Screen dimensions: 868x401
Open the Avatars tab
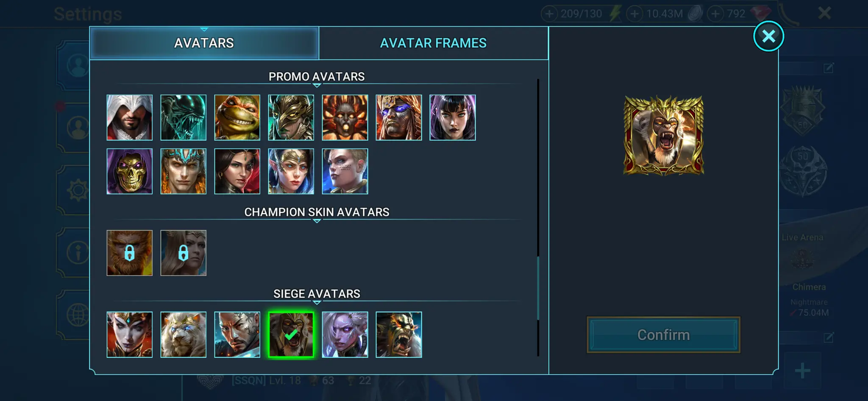click(x=204, y=43)
